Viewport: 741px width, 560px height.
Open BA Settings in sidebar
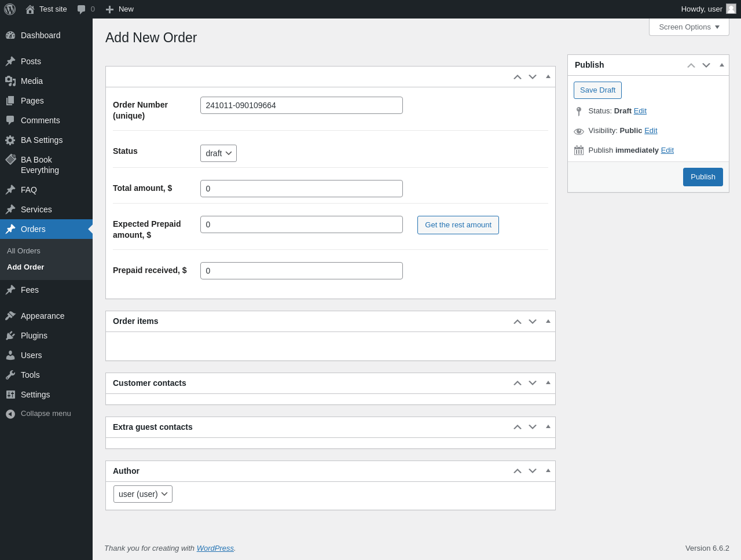42,140
